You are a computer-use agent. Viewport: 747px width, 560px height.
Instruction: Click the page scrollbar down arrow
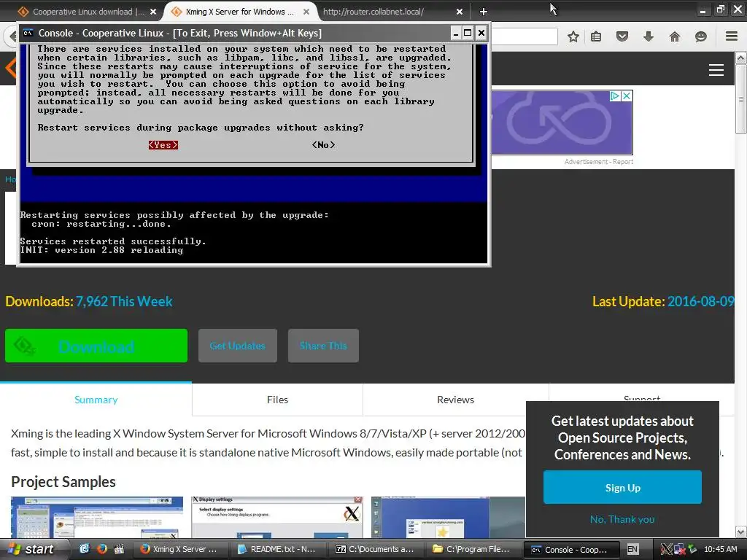(741, 532)
